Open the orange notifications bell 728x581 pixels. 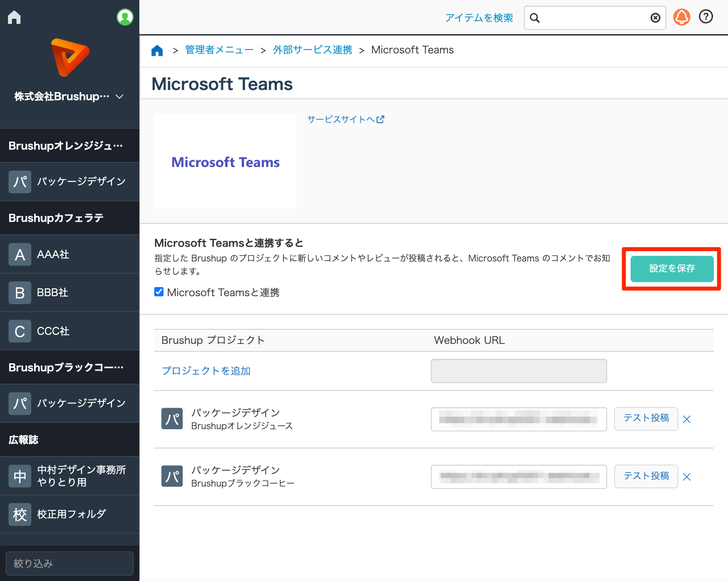[682, 17]
